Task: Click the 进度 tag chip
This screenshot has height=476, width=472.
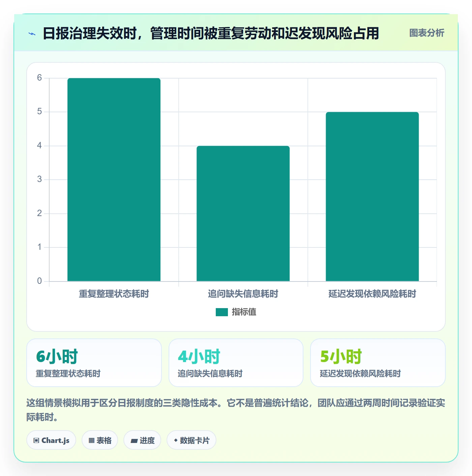Action: (x=142, y=440)
